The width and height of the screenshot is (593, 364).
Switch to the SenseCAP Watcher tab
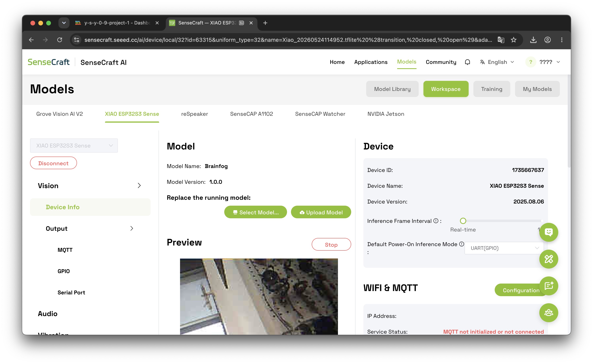point(320,114)
